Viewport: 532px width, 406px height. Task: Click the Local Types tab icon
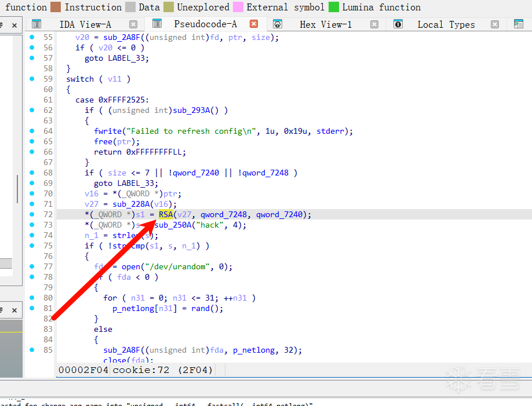[x=398, y=24]
